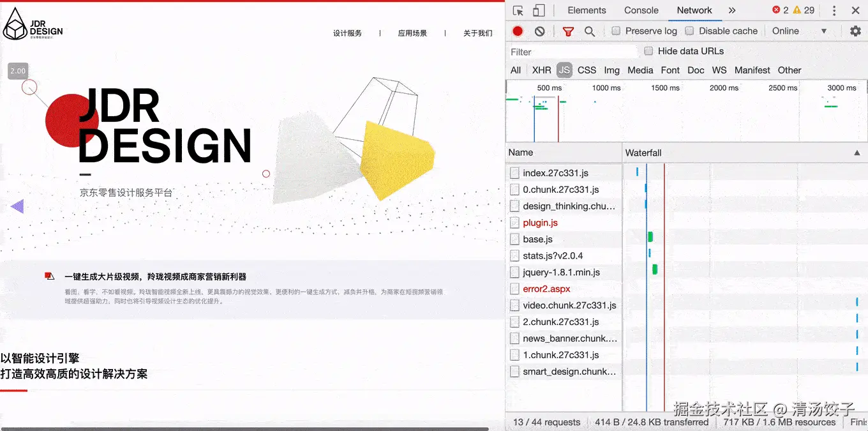Switch to the Elements tab
The image size is (868, 431).
coord(587,10)
